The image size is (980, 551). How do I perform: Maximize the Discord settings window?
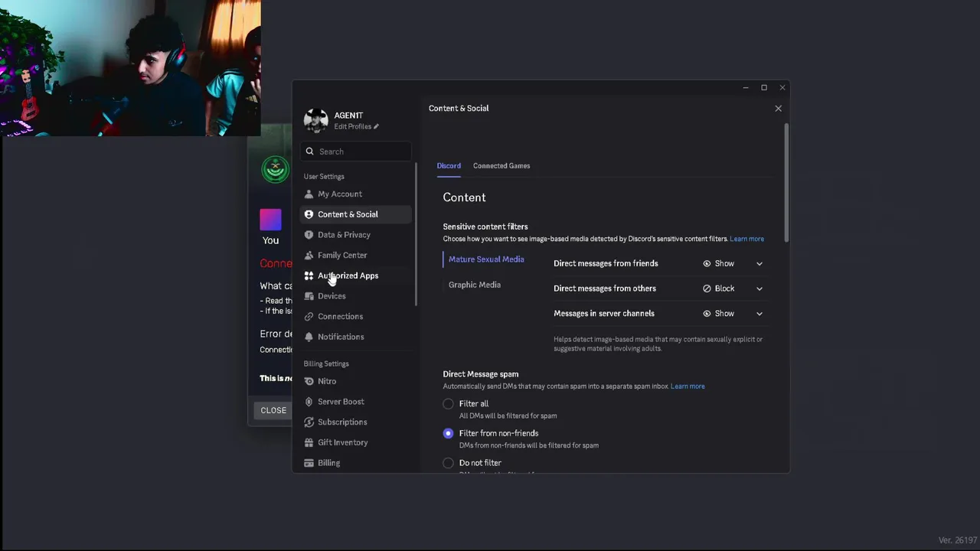[763, 88]
